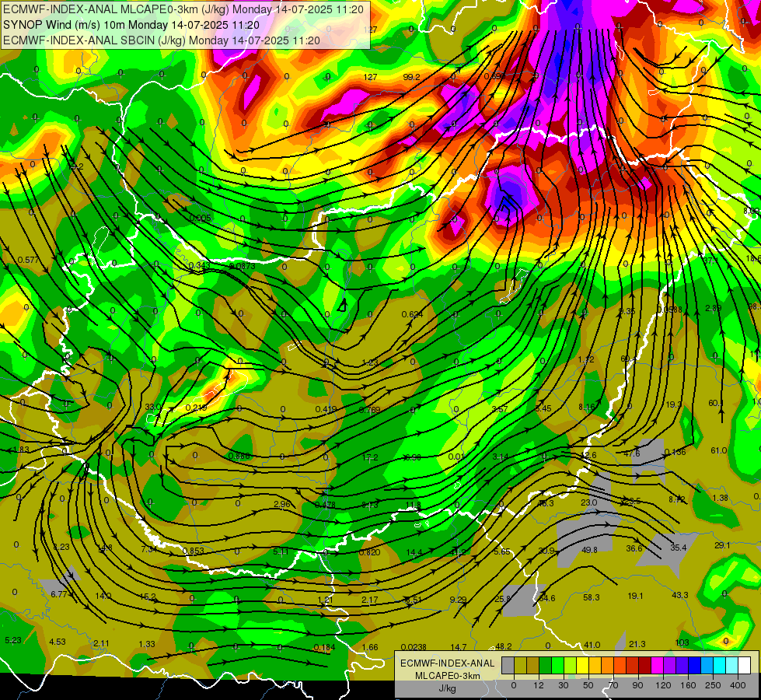The width and height of the screenshot is (761, 700).
Task: Click the map value 2.96
Action: [282, 504]
